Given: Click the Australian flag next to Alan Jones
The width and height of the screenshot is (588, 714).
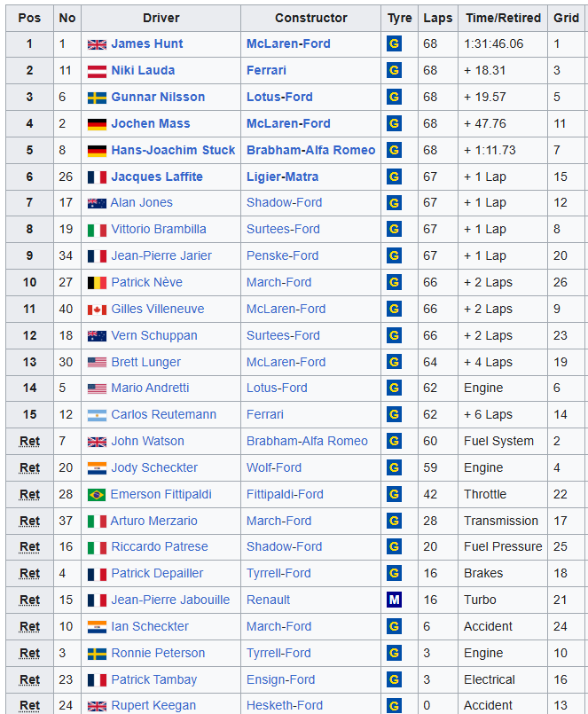Looking at the screenshot, I should [97, 203].
